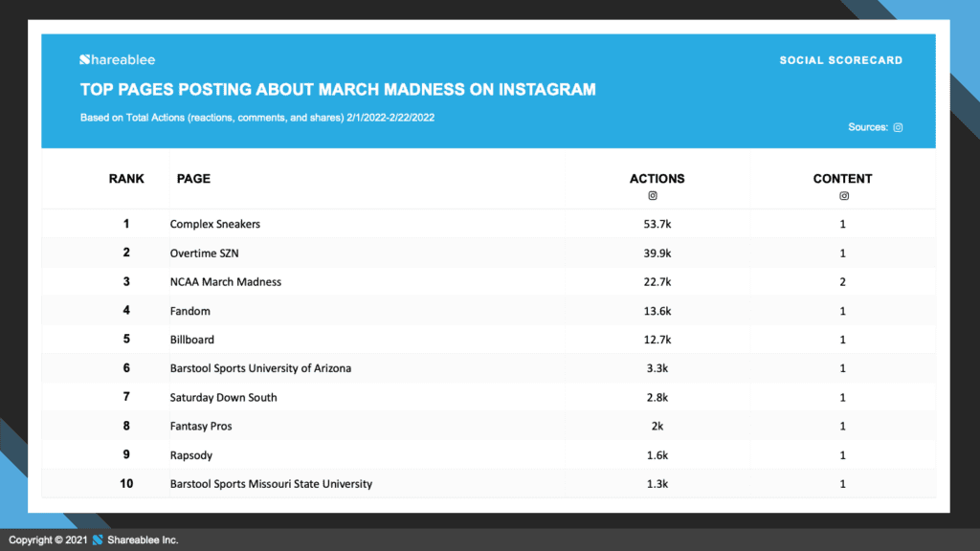
Task: Click the PAGE column header
Action: 193,179
